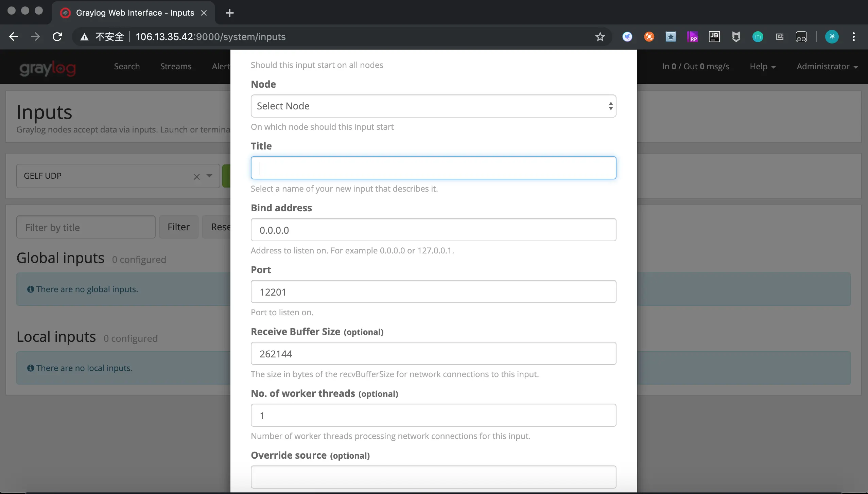Click the bookmark star icon in address bar
The height and width of the screenshot is (494, 868).
(600, 37)
